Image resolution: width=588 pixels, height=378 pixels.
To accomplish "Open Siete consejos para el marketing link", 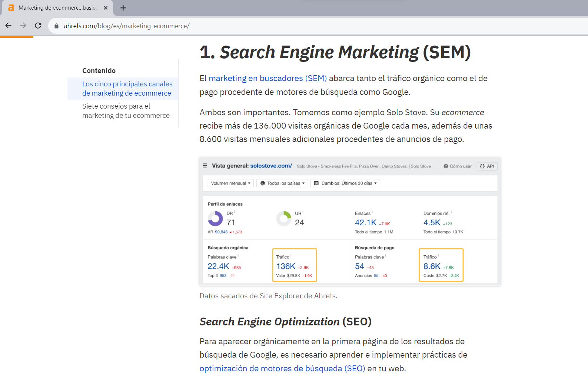I will click(126, 111).
